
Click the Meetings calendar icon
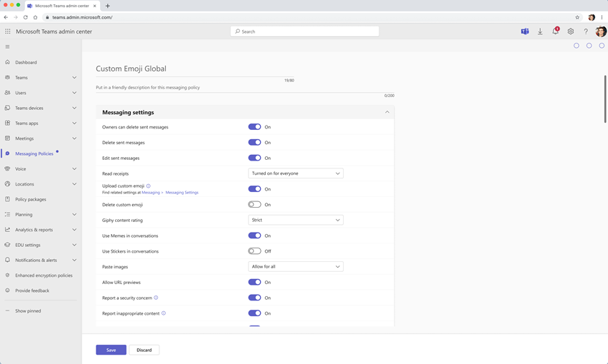pos(7,138)
